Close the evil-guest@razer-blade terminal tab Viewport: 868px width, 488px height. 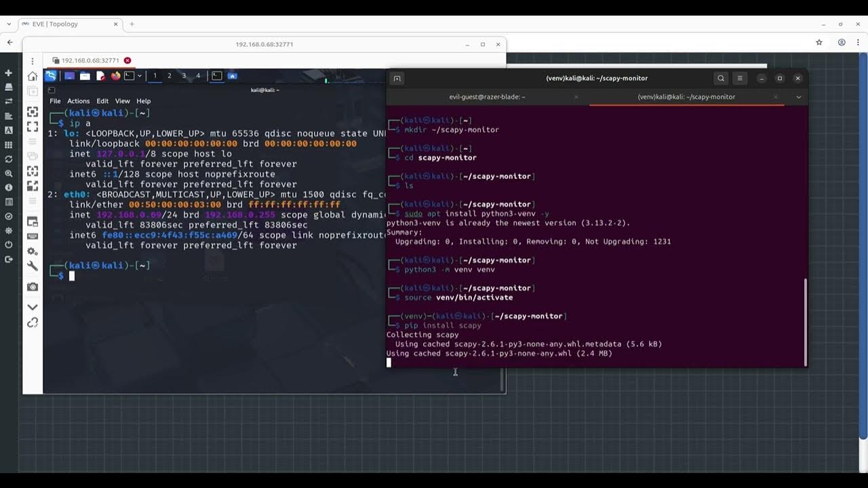[576, 97]
